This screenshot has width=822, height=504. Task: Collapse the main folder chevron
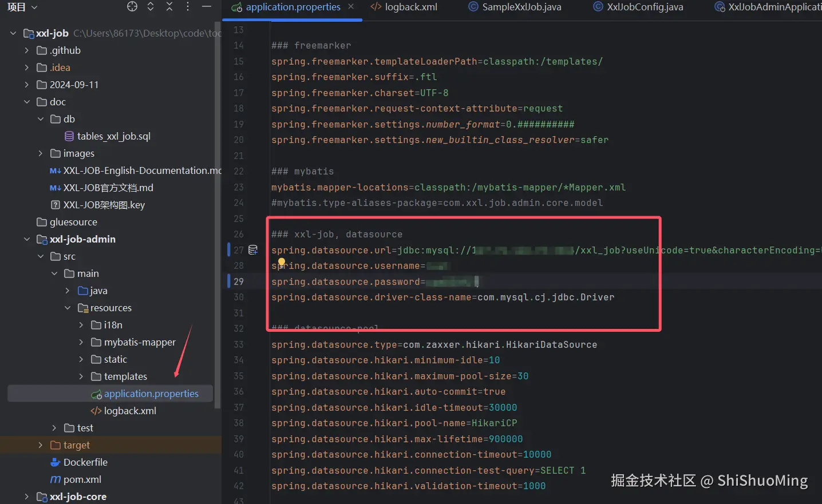tap(54, 273)
